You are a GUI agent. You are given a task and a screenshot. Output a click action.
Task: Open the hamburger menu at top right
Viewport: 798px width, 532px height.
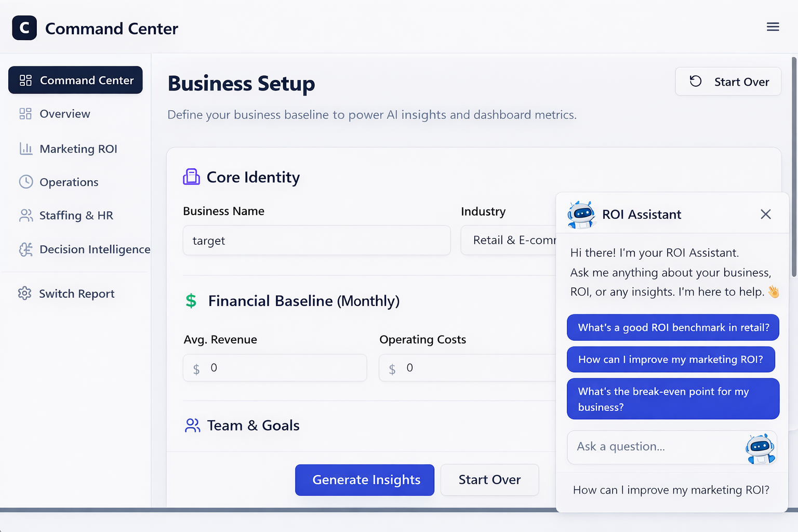coord(773,26)
